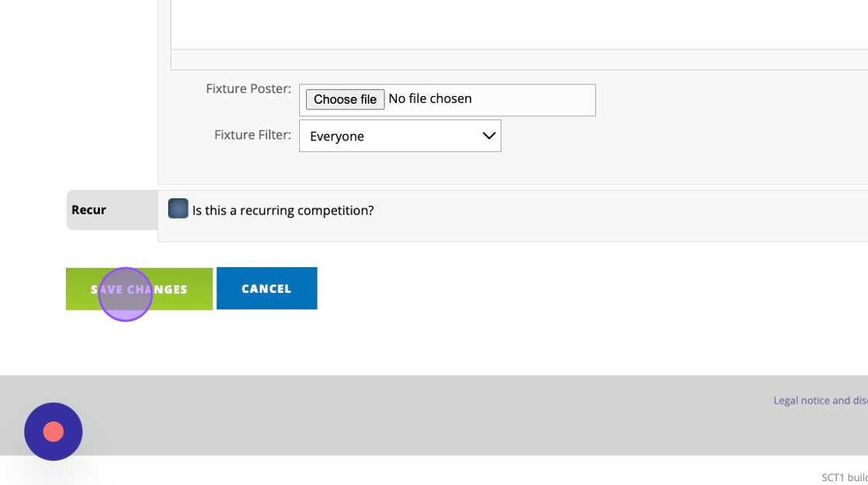Click the Fixture Poster label
Viewport: 868px width, 485px height.
(x=248, y=89)
